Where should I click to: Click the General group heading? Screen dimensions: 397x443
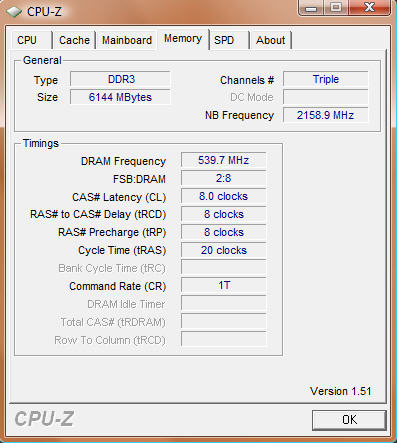click(x=42, y=60)
